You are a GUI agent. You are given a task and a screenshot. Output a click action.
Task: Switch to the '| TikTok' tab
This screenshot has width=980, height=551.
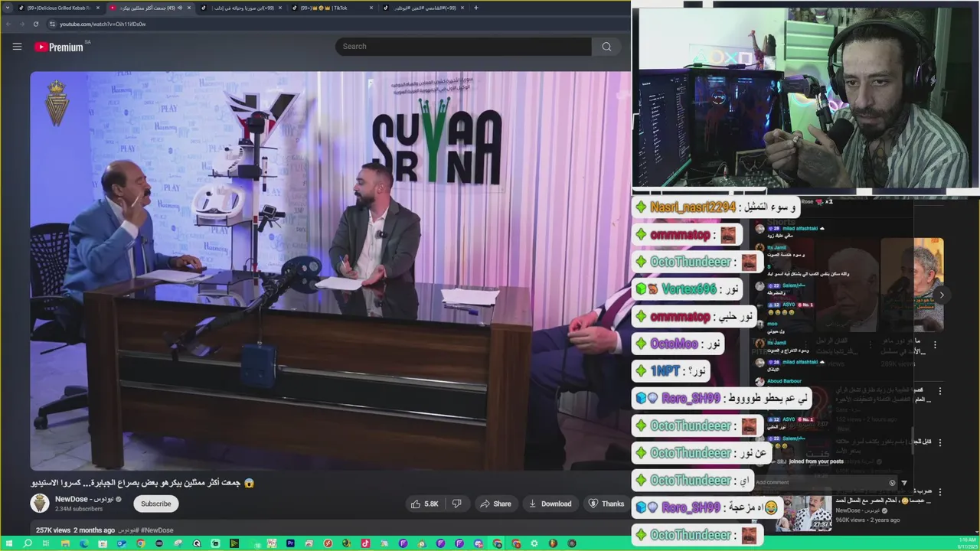tap(332, 8)
